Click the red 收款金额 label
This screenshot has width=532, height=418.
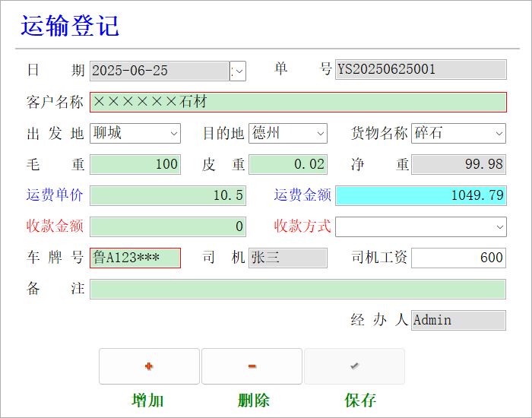pos(55,226)
